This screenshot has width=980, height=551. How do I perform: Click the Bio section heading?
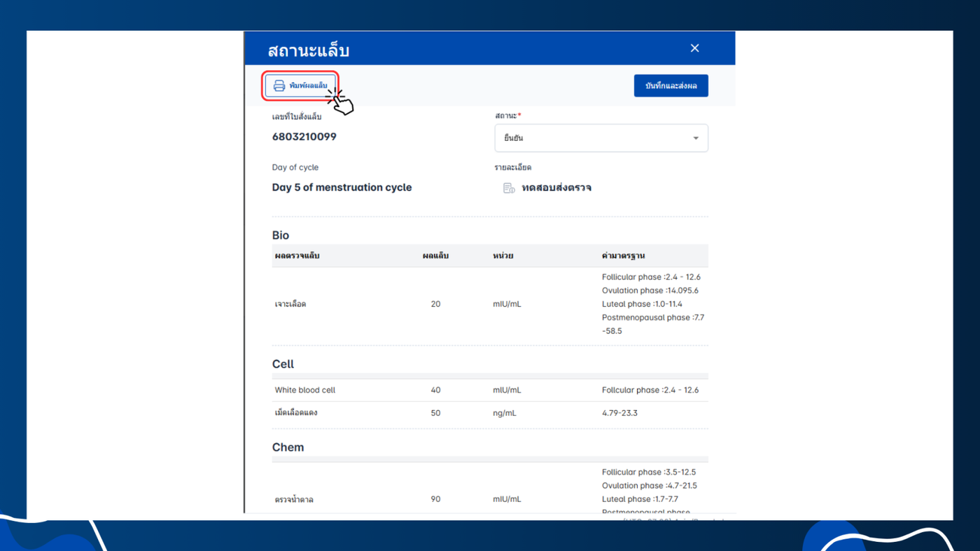pos(281,235)
